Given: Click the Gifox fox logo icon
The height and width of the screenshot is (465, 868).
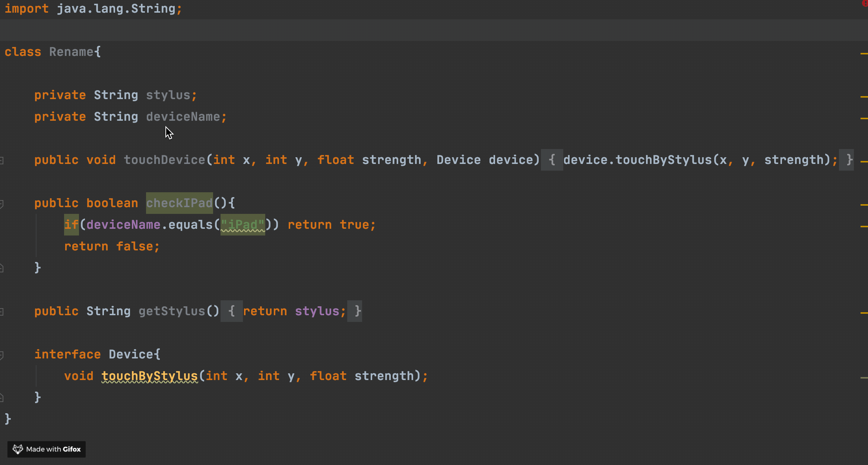Looking at the screenshot, I should click(18, 449).
